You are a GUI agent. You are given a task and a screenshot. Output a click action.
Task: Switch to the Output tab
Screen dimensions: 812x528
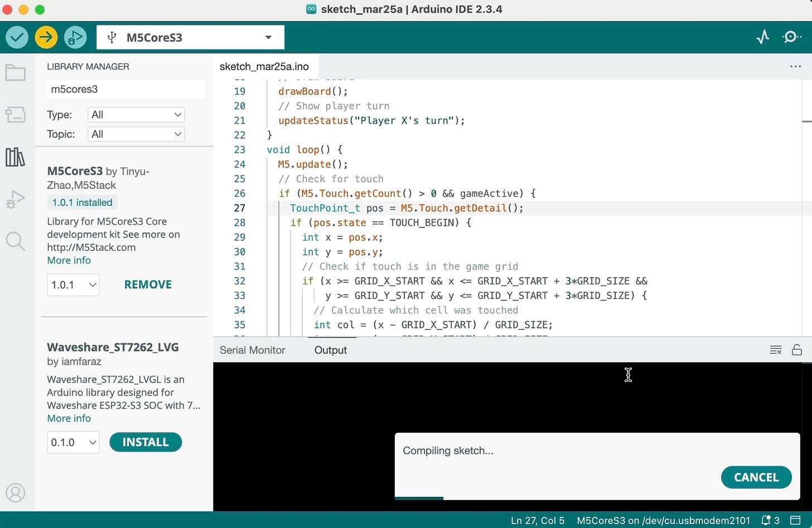pos(331,350)
